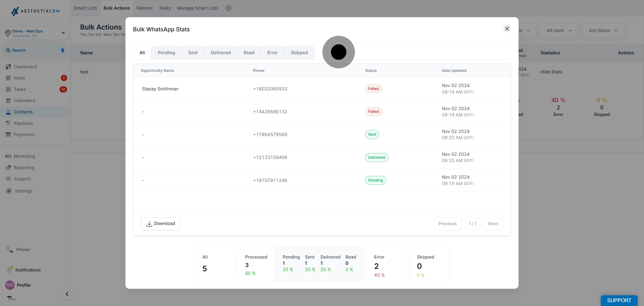This screenshot has width=644, height=306.
Task: Collapse sidebar with the chevron arrow button
Action: coord(67,294)
